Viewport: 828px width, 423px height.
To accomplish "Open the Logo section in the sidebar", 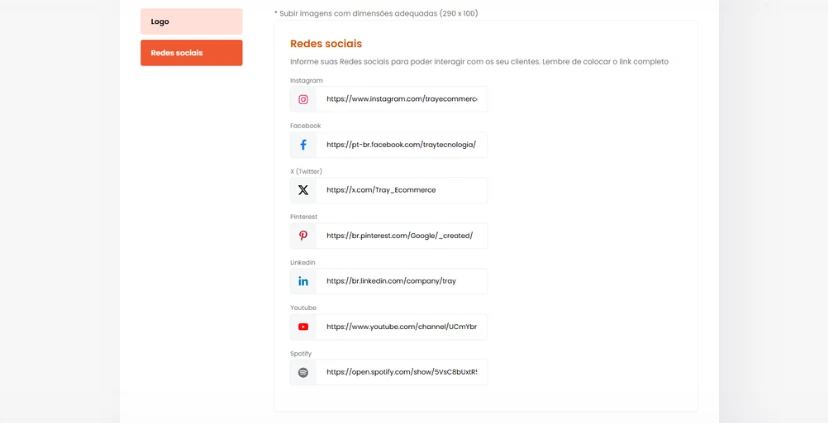I will pyautogui.click(x=191, y=21).
